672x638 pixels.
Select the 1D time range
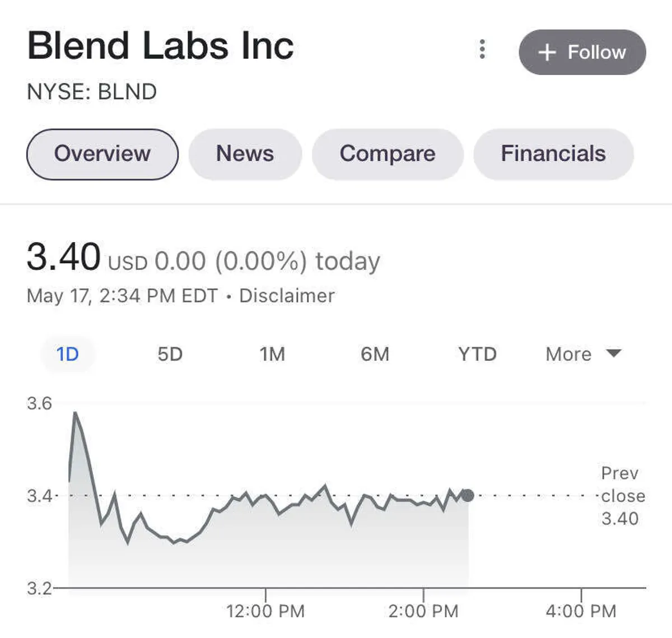coord(68,354)
